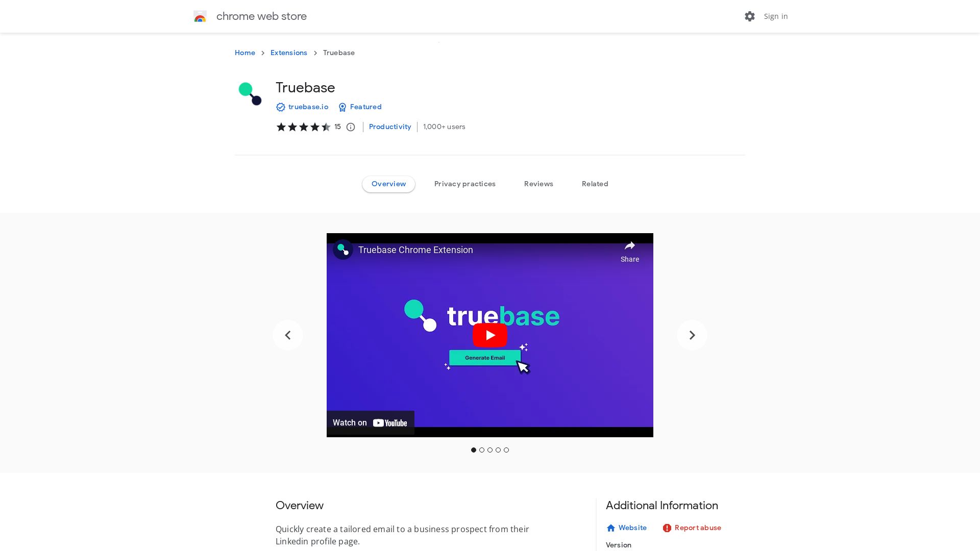Select the third carousel dot
980x551 pixels.
click(x=490, y=450)
